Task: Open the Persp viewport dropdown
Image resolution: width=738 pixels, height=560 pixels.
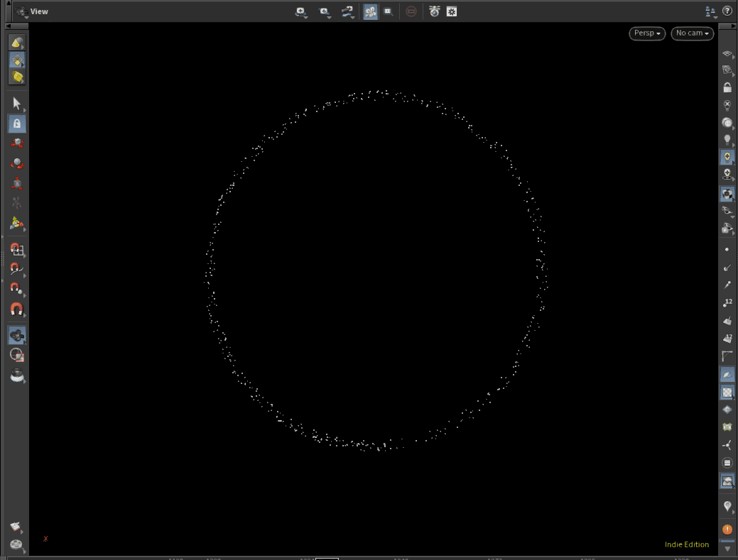Action: [x=646, y=33]
